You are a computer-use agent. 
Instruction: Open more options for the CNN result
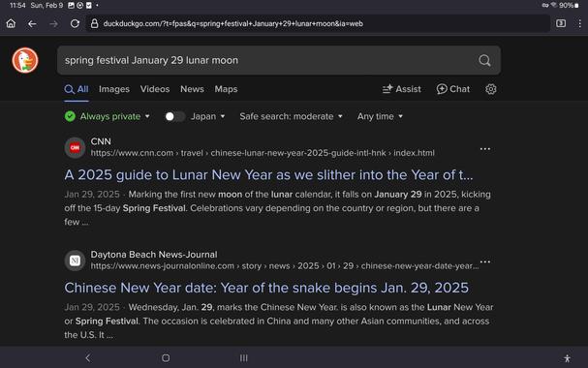[x=485, y=149]
